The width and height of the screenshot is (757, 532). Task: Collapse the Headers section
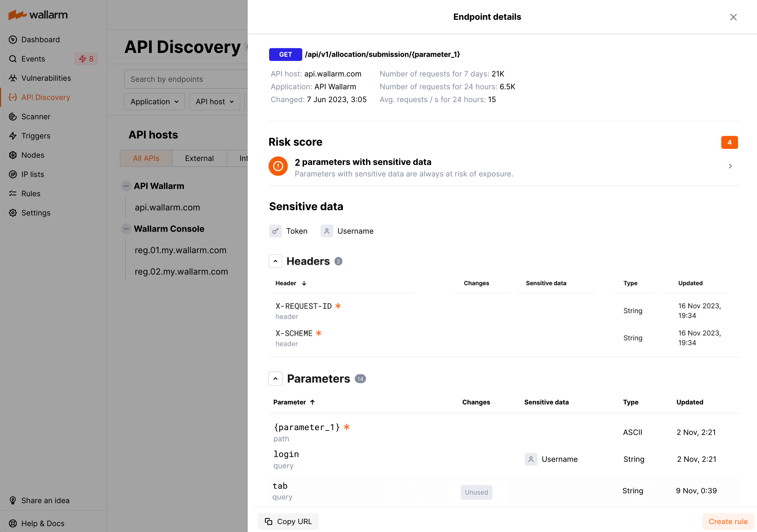(x=275, y=261)
